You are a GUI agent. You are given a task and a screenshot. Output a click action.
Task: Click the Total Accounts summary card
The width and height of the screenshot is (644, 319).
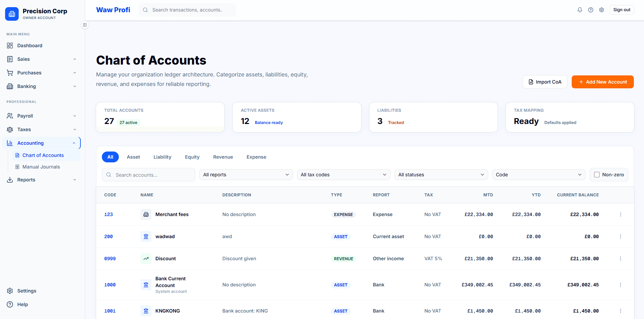click(160, 117)
